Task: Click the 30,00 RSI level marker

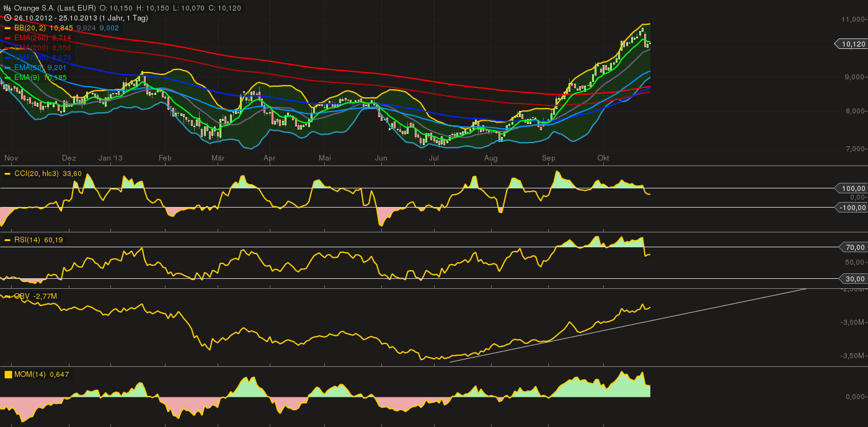Action: (854, 279)
